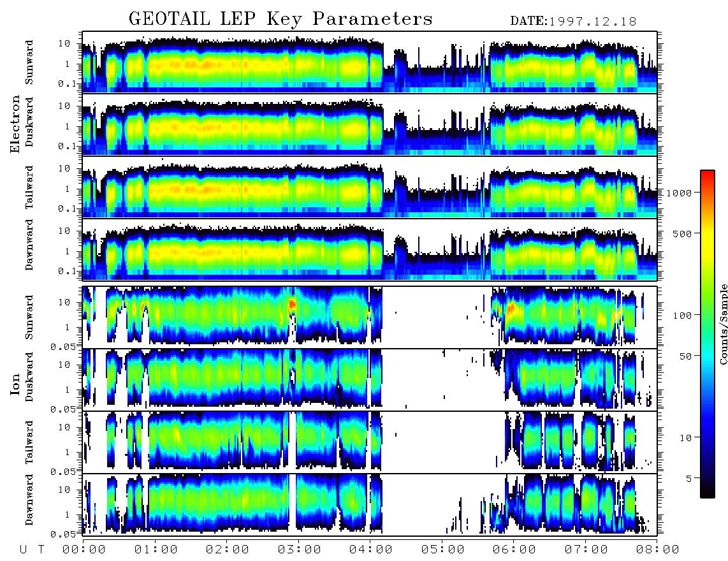Click the "08:00" time tick label
This screenshot has height=561, width=728.
point(658,550)
